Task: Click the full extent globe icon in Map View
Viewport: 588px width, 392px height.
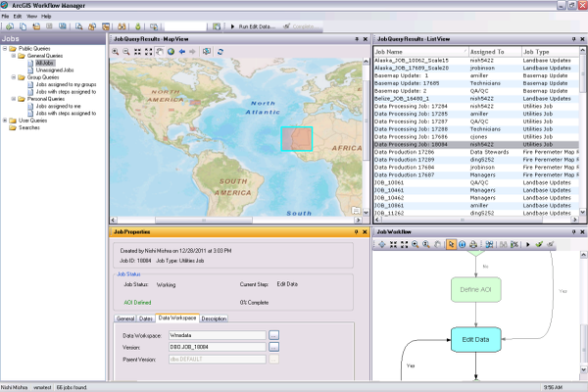Action: click(171, 51)
